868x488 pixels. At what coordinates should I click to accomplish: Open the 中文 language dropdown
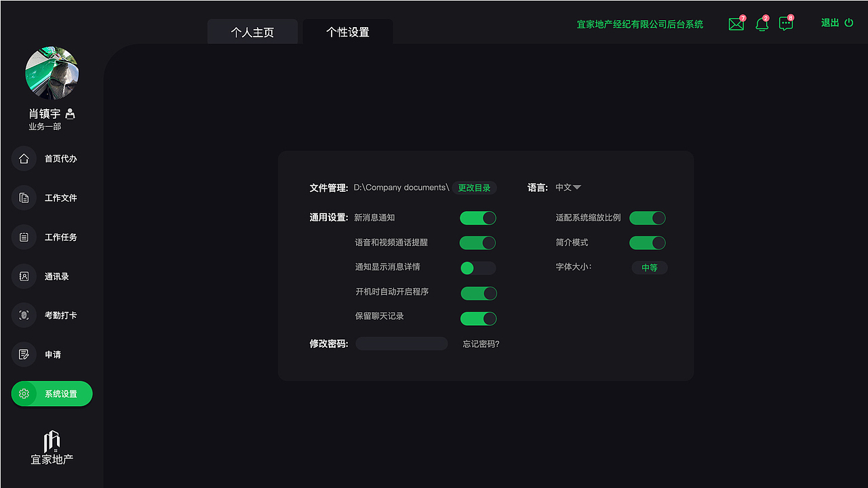coord(568,188)
